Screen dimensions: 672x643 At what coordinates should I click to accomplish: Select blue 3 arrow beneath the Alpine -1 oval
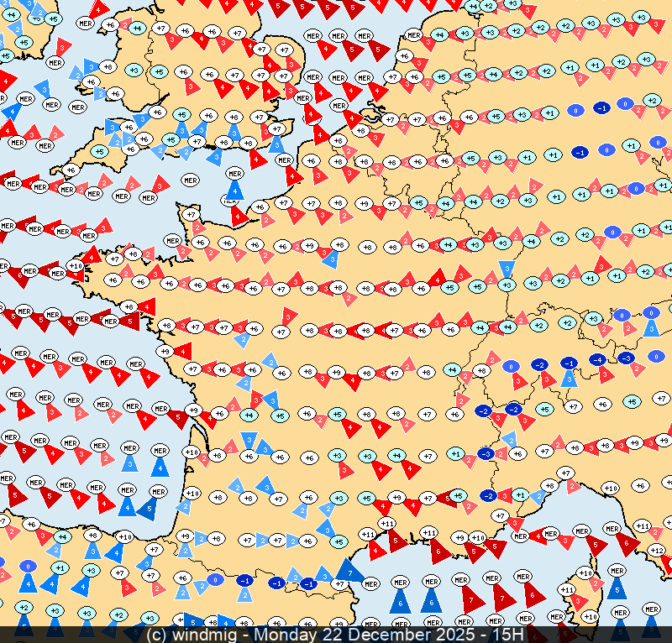click(x=569, y=379)
